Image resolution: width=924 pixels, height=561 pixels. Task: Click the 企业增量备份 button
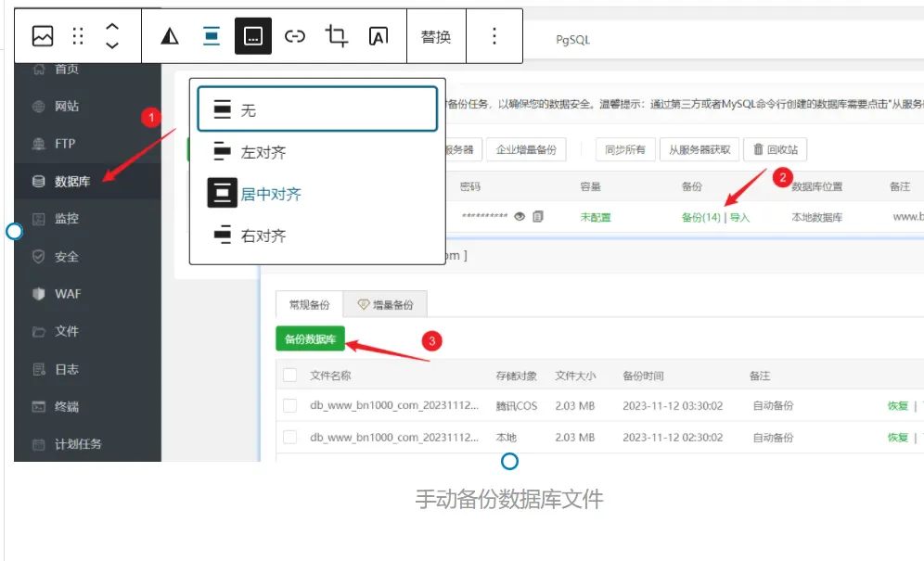coord(526,149)
